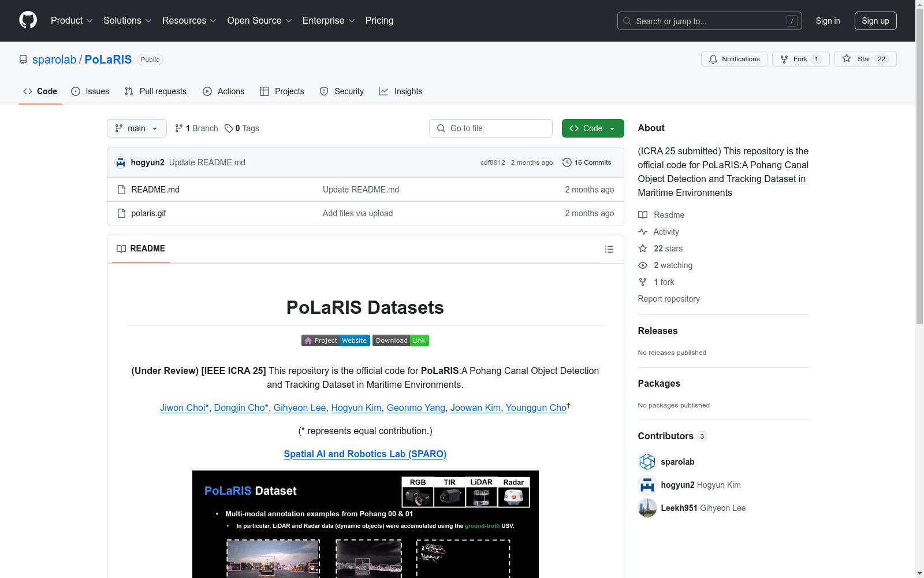Screen dimensions: 924x578
Task: Click the 1 Branch link
Action: (197, 128)
